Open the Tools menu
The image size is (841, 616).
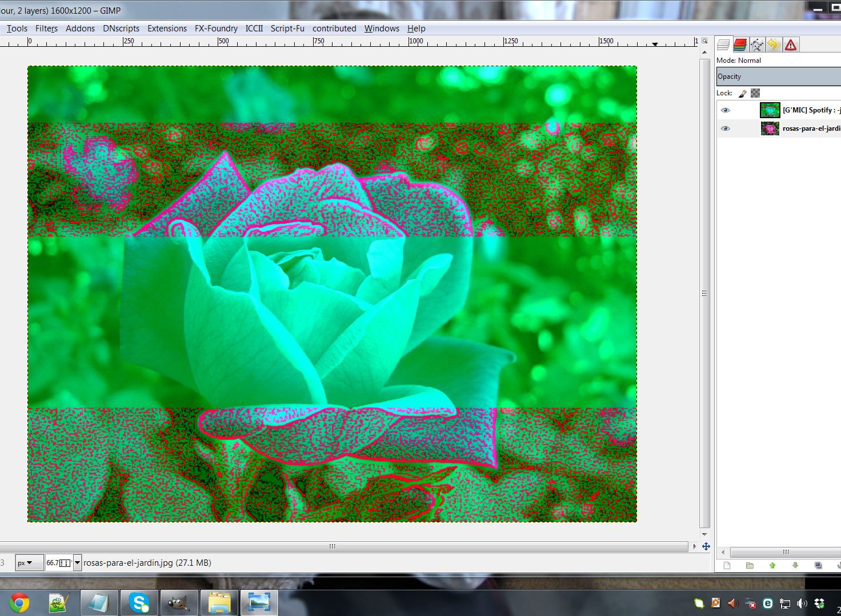point(17,29)
